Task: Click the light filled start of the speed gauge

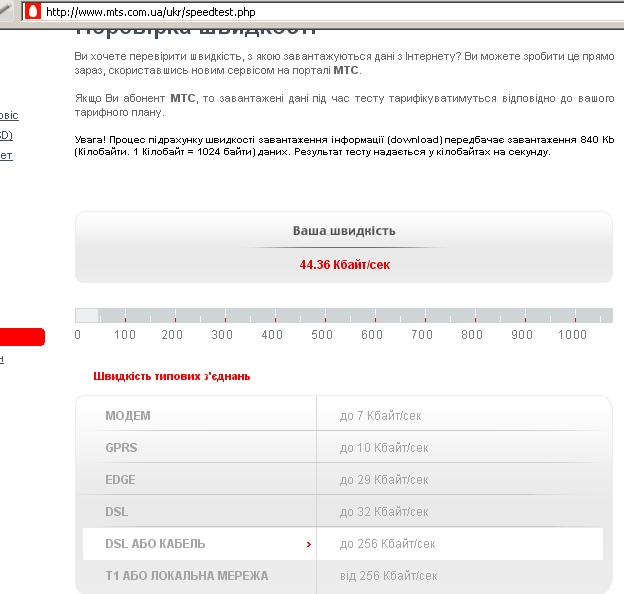Action: coord(87,315)
